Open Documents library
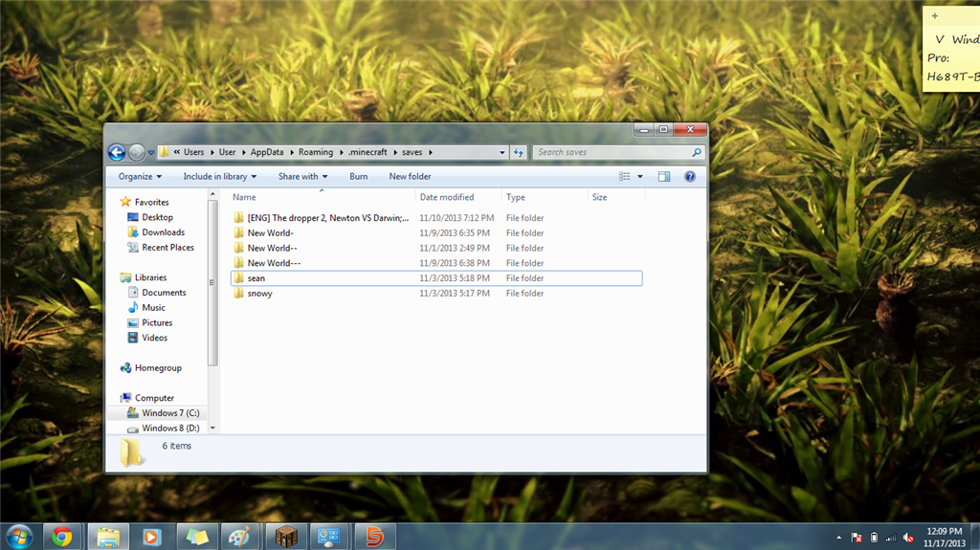Viewport: 980px width, 550px height. pos(164,292)
